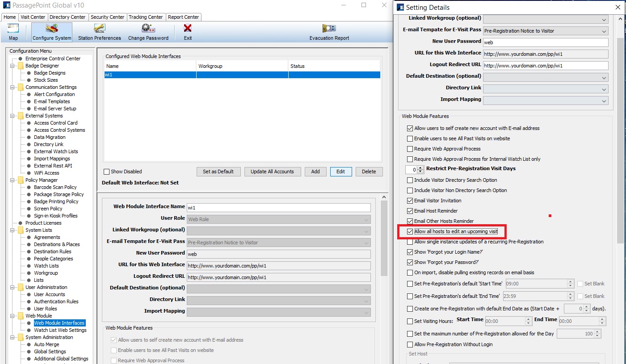626x364 pixels.
Task: Click Logout Redirect URL field in Setting Details
Action: [546, 66]
